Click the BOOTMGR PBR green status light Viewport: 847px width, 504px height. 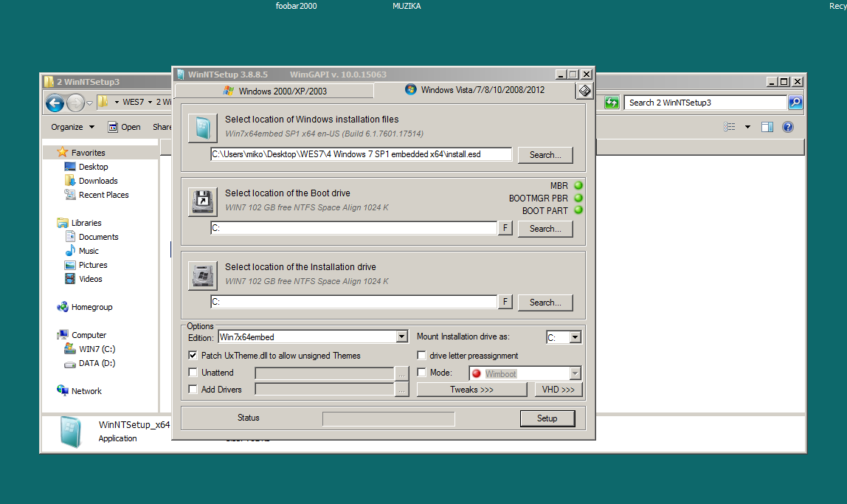[578, 199]
